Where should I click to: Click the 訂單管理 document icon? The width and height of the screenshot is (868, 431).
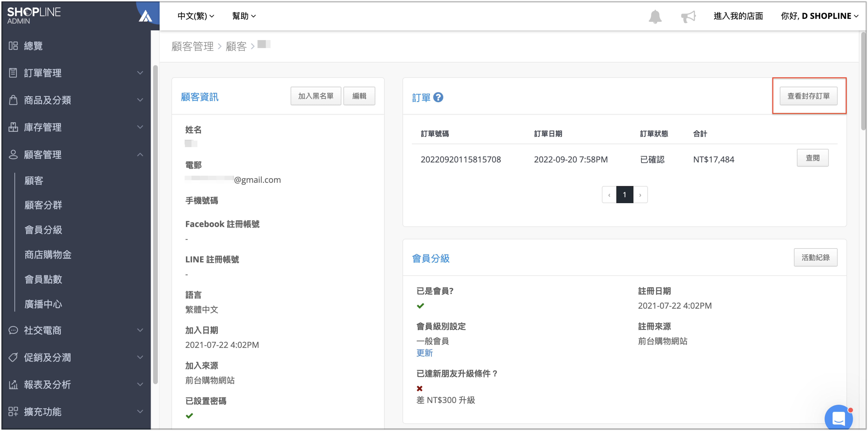point(13,73)
